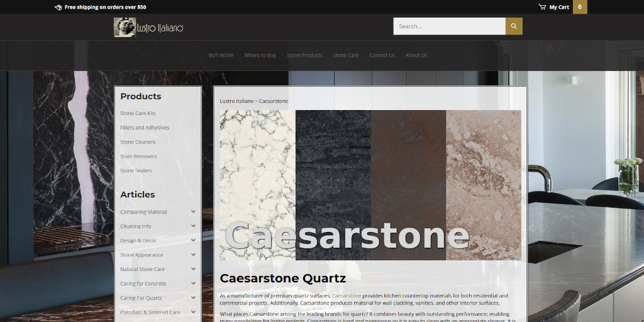644x322 pixels.
Task: Expand the Comparing Material chevron
Action: pos(193,211)
